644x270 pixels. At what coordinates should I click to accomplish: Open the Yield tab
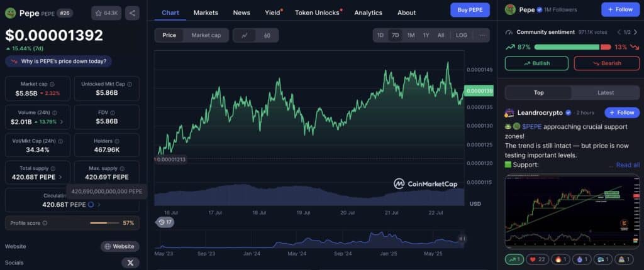[273, 13]
